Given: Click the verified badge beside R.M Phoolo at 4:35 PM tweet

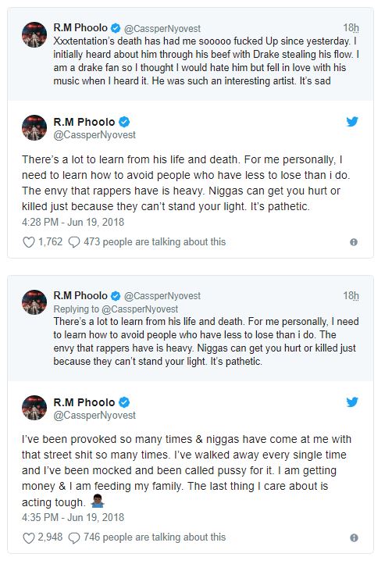Looking at the screenshot, I should (124, 402).
